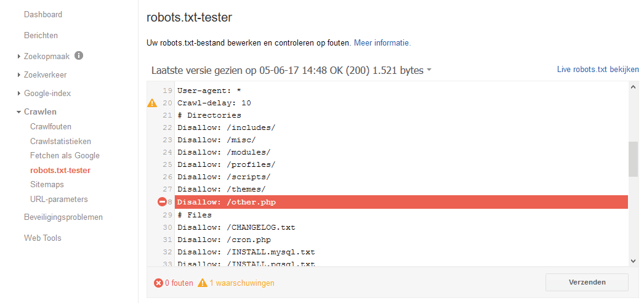644x303 pixels.
Task: Click the warning triangle on line 20
Action: point(152,103)
